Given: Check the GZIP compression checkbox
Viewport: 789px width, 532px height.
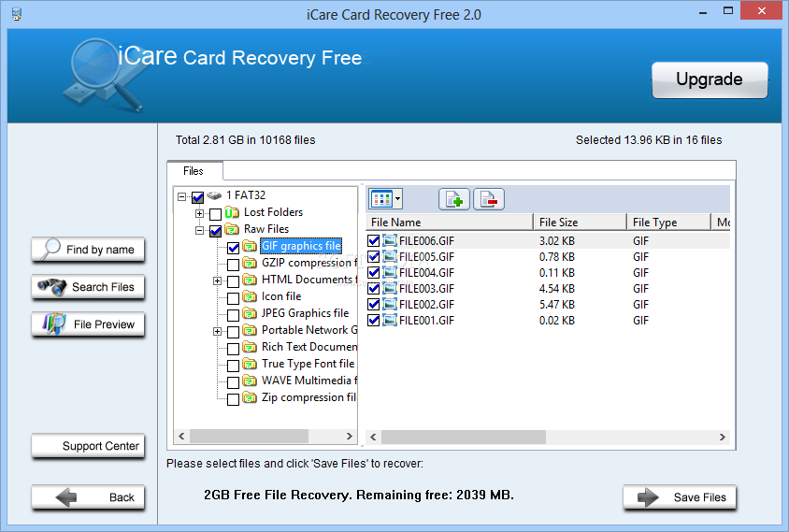Looking at the screenshot, I should click(x=233, y=265).
